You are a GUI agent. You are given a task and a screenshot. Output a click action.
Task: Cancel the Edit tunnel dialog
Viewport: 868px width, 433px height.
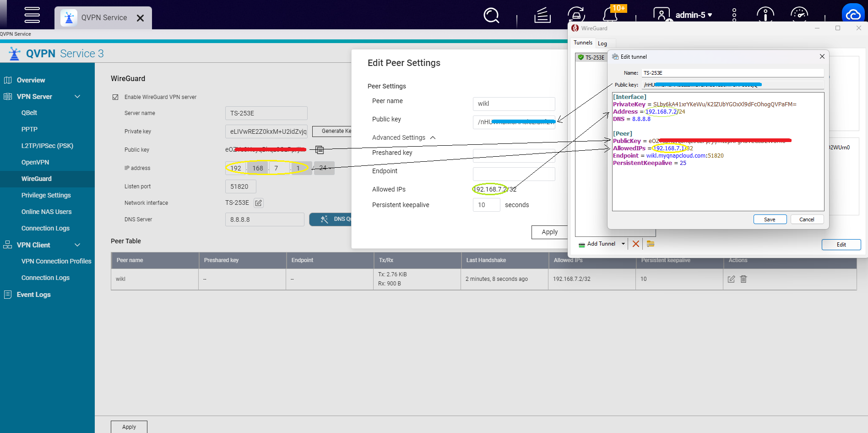(807, 219)
